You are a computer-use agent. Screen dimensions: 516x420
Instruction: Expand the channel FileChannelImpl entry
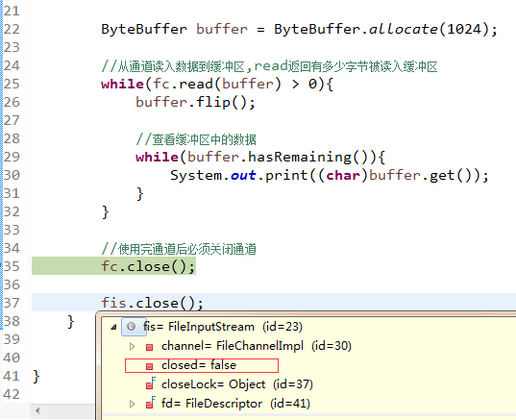(132, 346)
